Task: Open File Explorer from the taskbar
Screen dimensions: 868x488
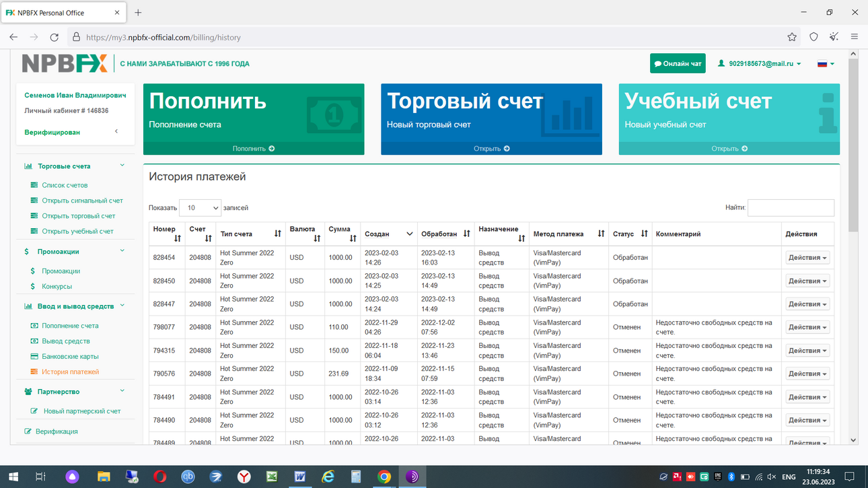Action: point(104,477)
